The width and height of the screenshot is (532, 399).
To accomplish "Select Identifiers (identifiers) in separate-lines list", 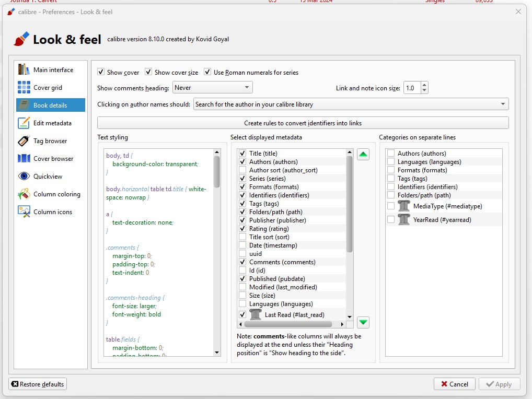I will pos(444,187).
